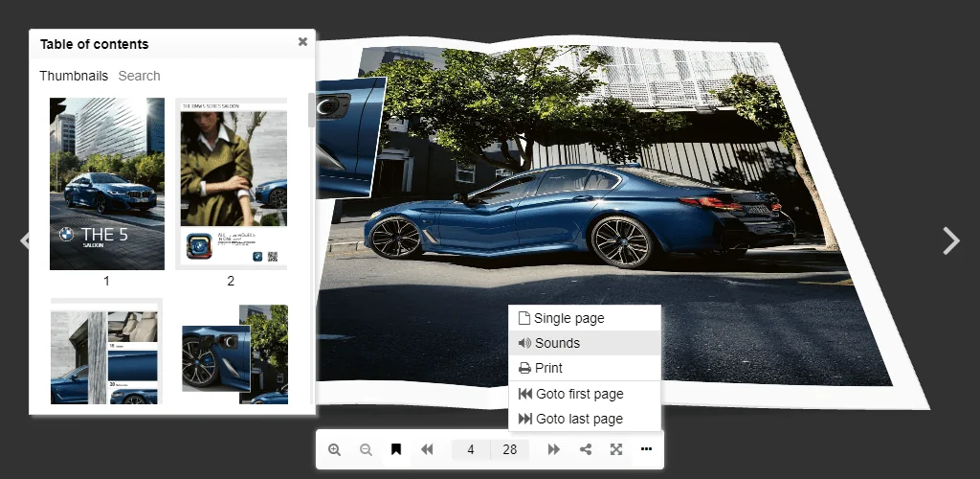This screenshot has height=479, width=980.
Task: Open page 2 thumbnail
Action: [x=232, y=184]
